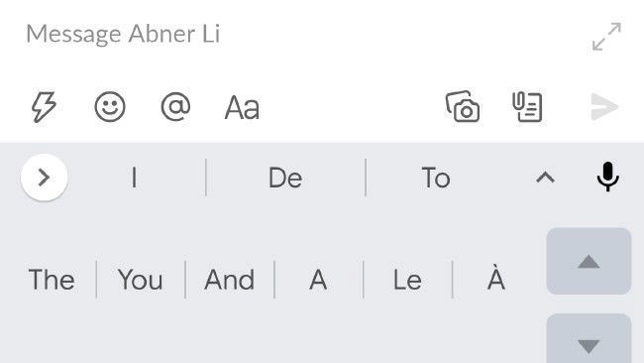Select the "And" suggestion

(x=230, y=280)
